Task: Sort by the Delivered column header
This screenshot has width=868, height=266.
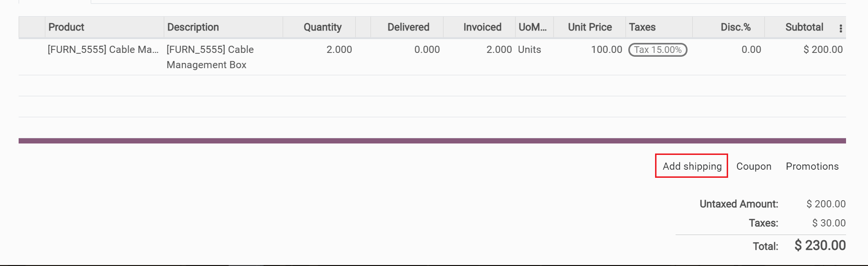Action: click(408, 27)
